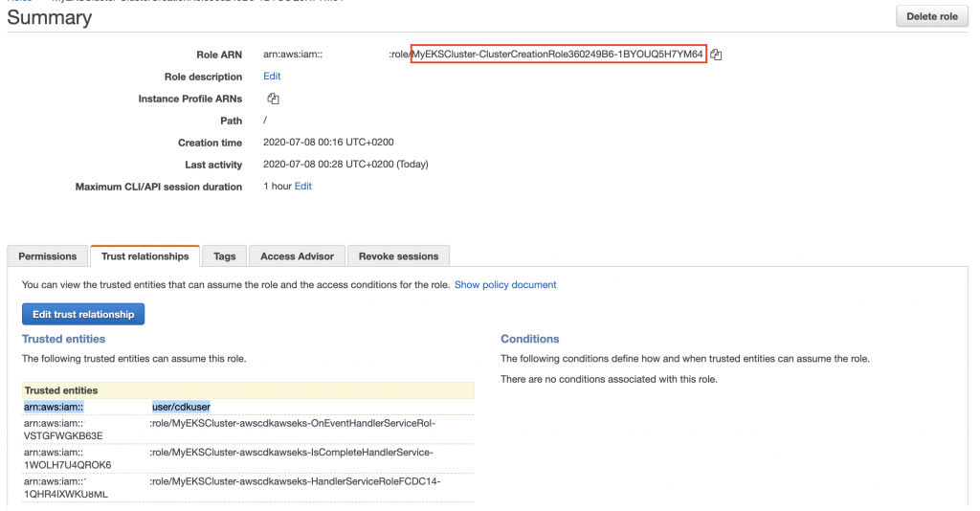Screen dimensions: 980x511
Task: Click the HandlerServiceRoleFCDC14 trusted entity row
Action: click(248, 487)
